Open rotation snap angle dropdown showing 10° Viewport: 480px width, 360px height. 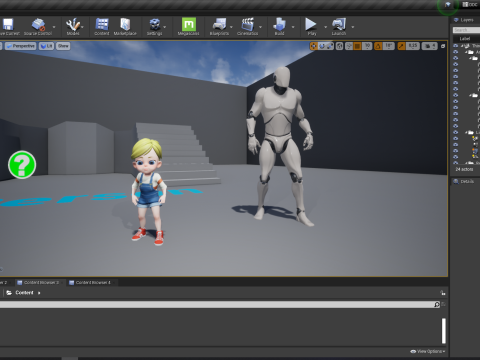click(x=389, y=46)
